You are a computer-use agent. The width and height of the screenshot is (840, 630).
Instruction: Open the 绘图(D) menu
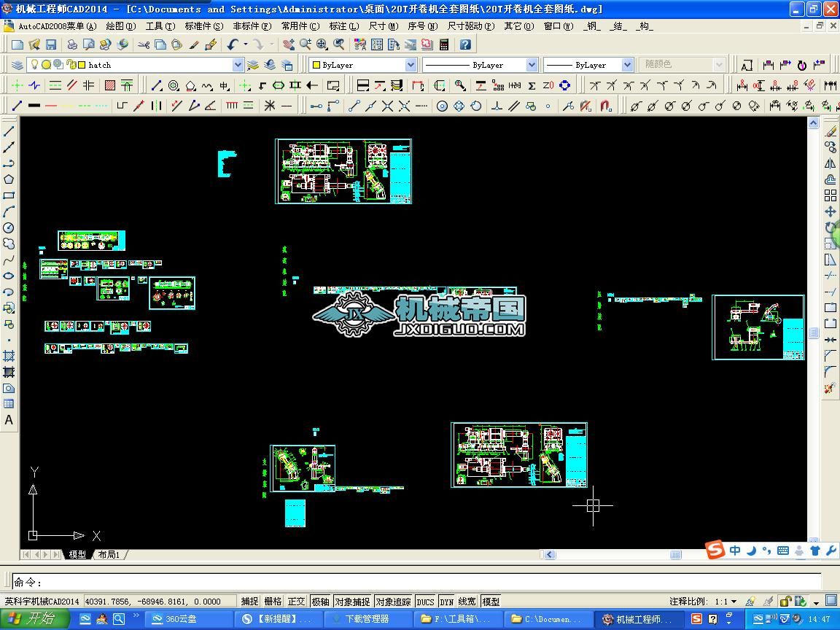[x=121, y=26]
